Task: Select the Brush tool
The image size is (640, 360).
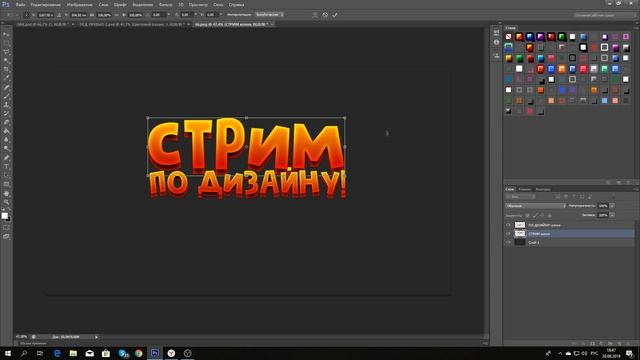Action: click(x=6, y=96)
